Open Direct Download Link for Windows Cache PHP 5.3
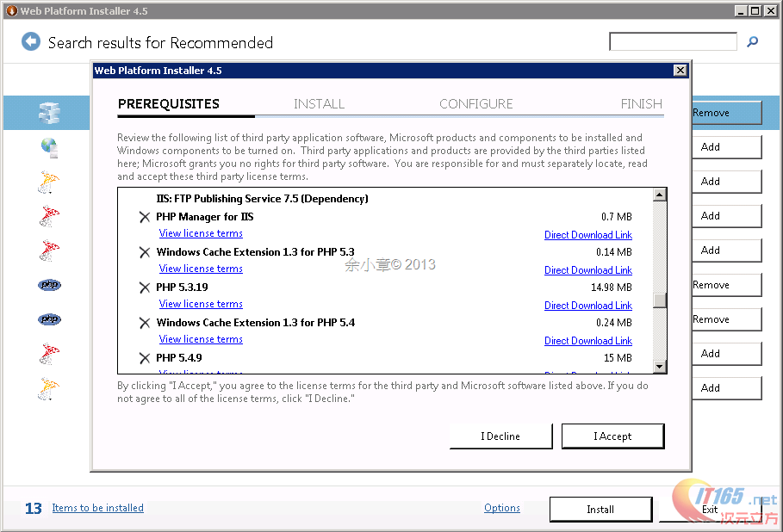The height and width of the screenshot is (532, 783). click(x=588, y=270)
